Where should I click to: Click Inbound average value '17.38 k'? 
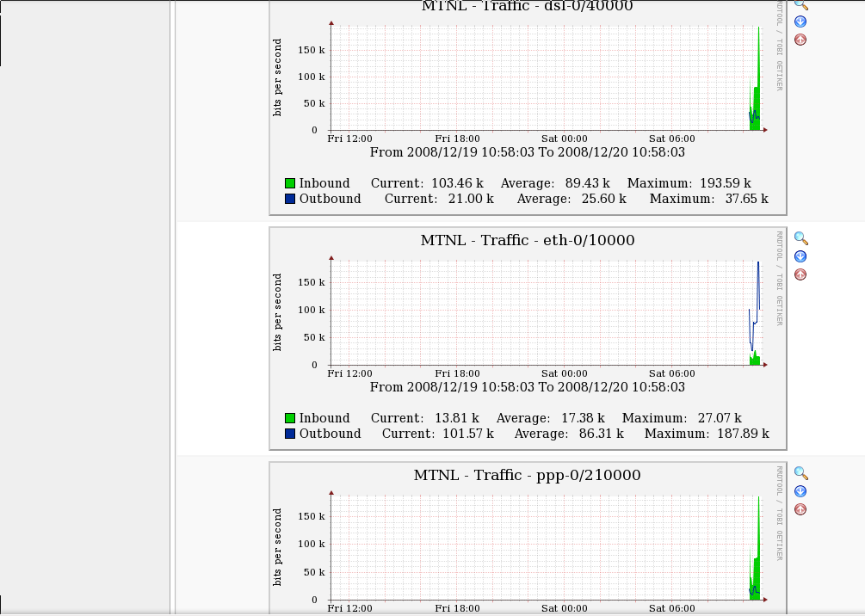pos(583,418)
